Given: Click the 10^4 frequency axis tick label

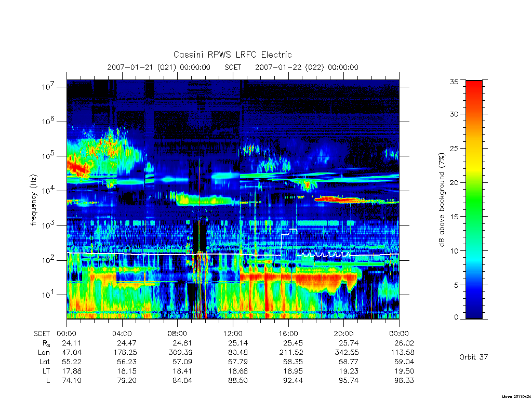Looking at the screenshot, I should [x=48, y=190].
